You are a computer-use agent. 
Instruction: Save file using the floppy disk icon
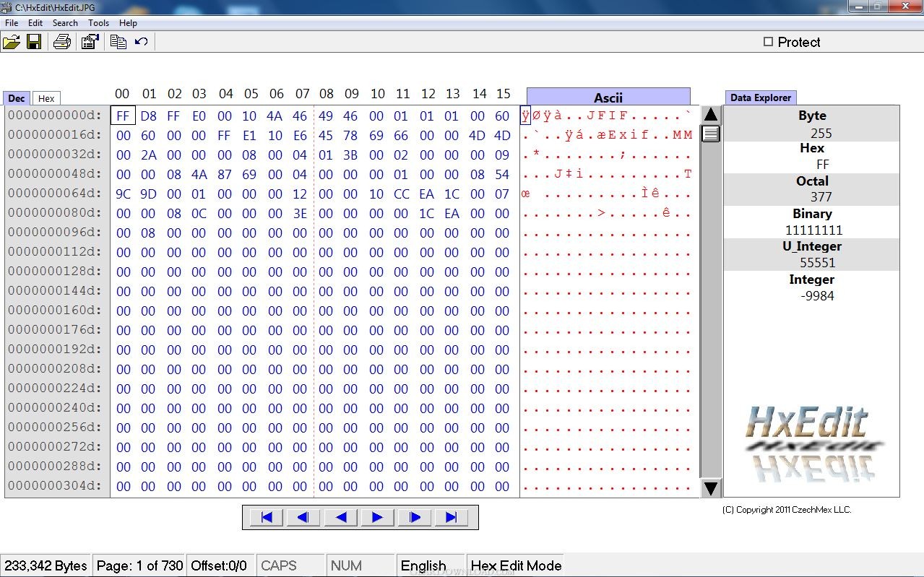(34, 42)
